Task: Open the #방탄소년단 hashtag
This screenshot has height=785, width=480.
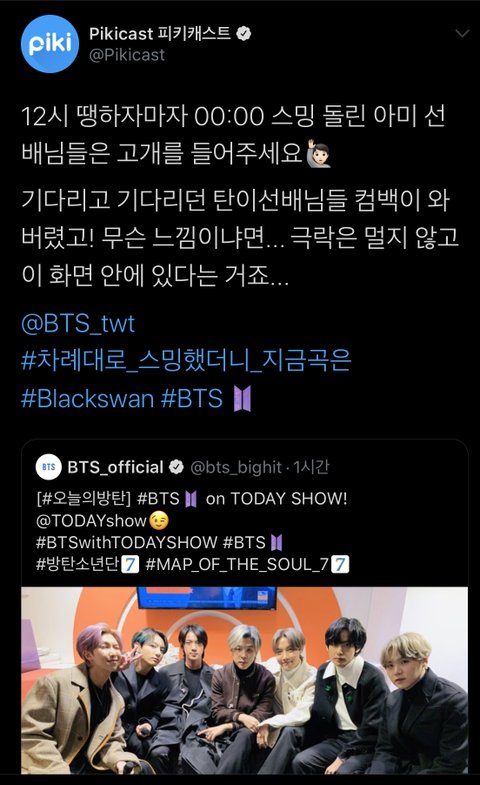Action: point(78,564)
